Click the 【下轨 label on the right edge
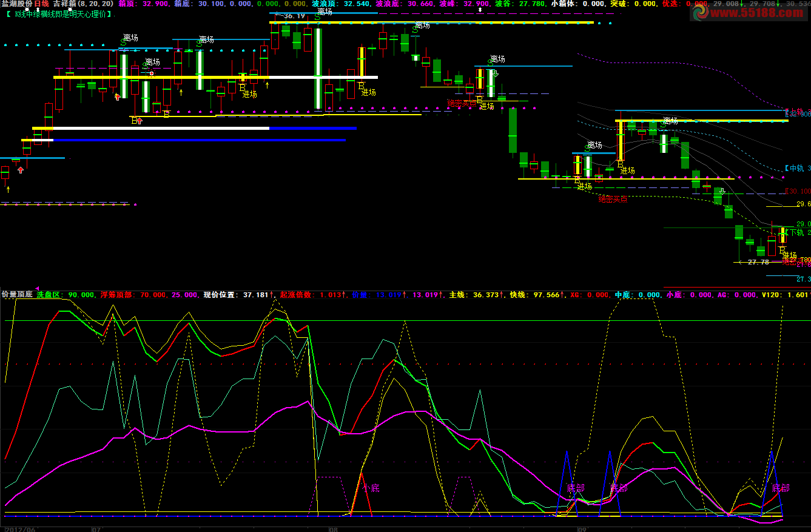 (x=797, y=232)
